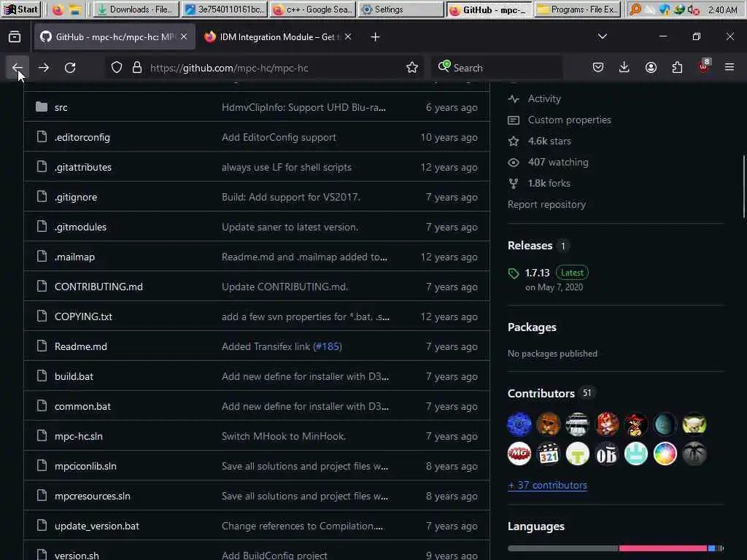Open Readme.md

[80, 346]
